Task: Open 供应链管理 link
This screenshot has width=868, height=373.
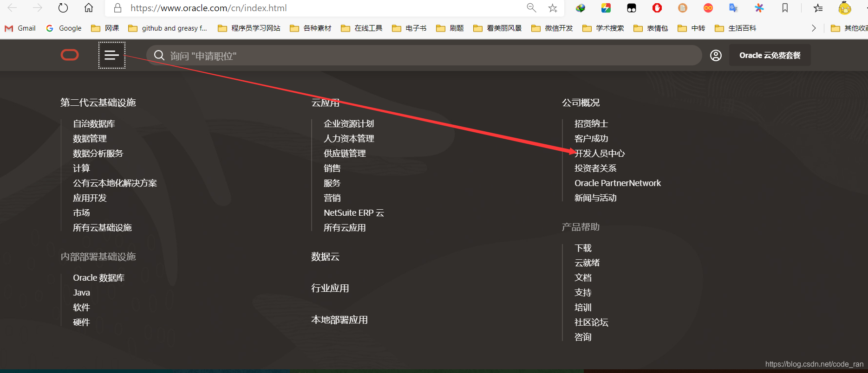Action: tap(345, 154)
